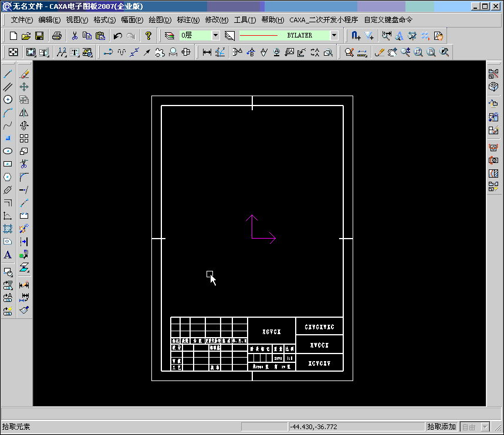The width and height of the screenshot is (504, 435).
Task: Open the layer control stack icon
Action: click(170, 36)
